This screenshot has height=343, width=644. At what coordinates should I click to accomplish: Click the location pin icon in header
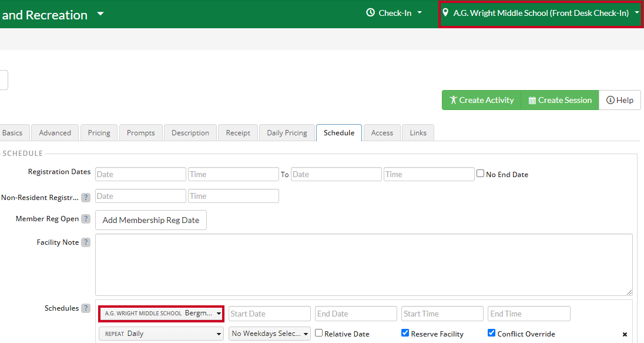445,13
